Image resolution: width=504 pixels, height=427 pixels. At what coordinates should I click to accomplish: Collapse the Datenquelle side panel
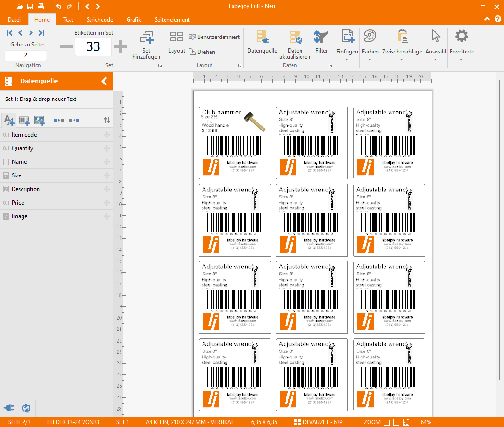(104, 81)
